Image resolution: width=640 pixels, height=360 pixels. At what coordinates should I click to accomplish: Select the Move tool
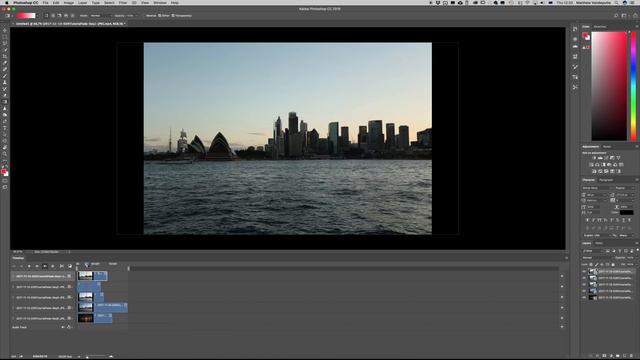tap(5, 30)
